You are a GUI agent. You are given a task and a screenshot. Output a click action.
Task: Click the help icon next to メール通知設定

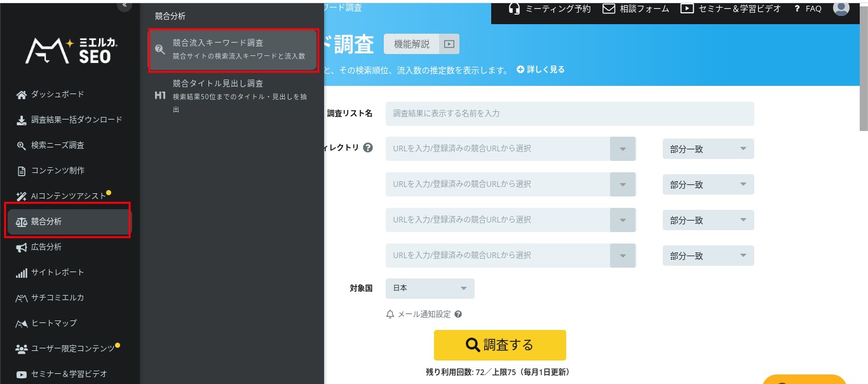tap(458, 314)
